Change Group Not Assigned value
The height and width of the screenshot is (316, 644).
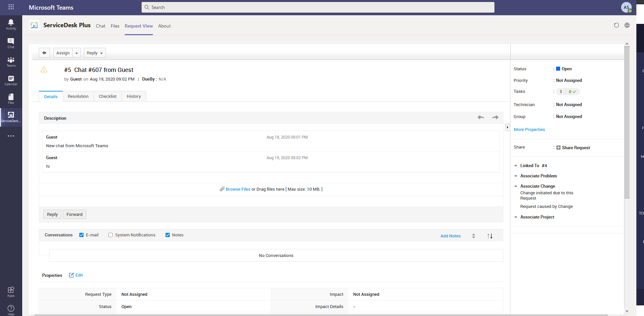tap(569, 117)
